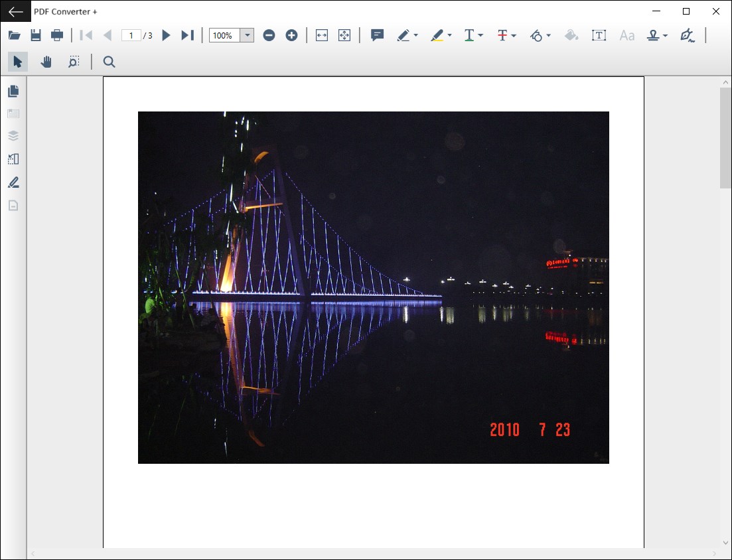
Task: Zoom out with the minus button
Action: coord(269,35)
